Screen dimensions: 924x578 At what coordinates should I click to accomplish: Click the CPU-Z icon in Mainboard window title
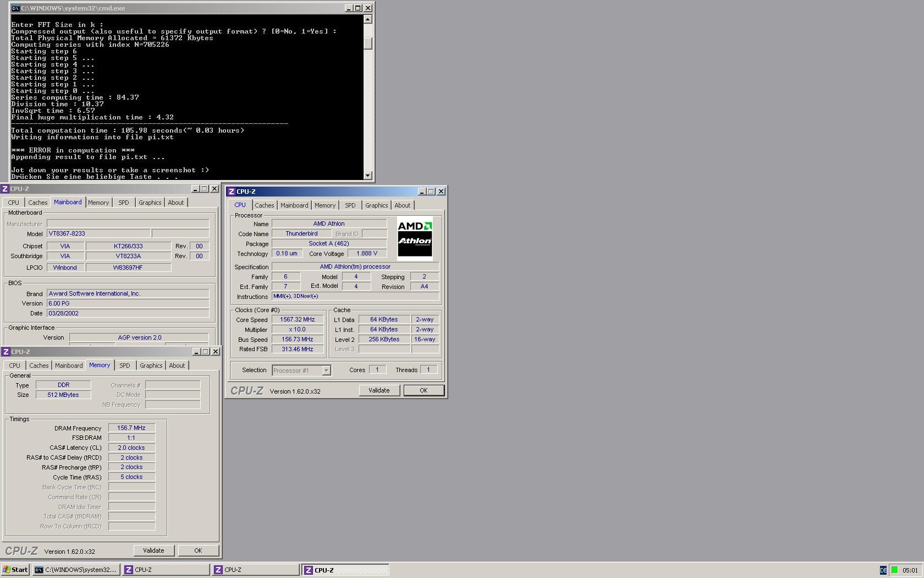5,189
